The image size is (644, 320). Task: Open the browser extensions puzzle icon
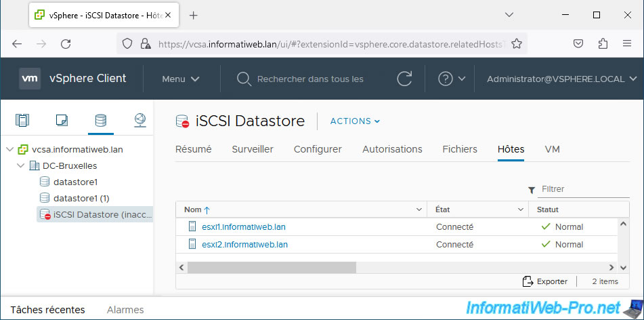(603, 43)
